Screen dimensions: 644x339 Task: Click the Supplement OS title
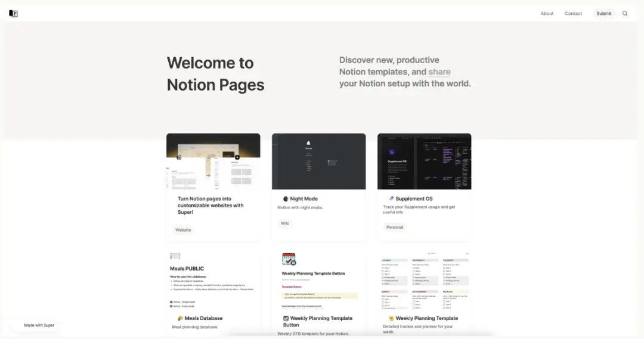pos(414,198)
